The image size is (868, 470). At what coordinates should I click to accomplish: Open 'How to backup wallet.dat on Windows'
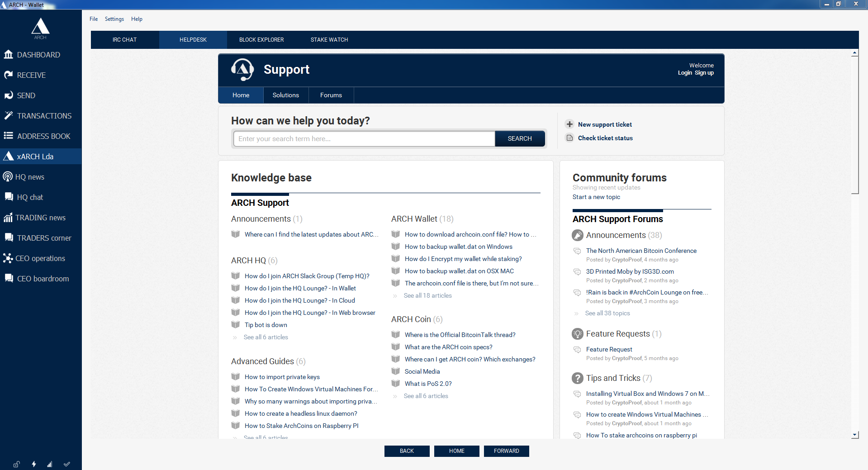[459, 247]
